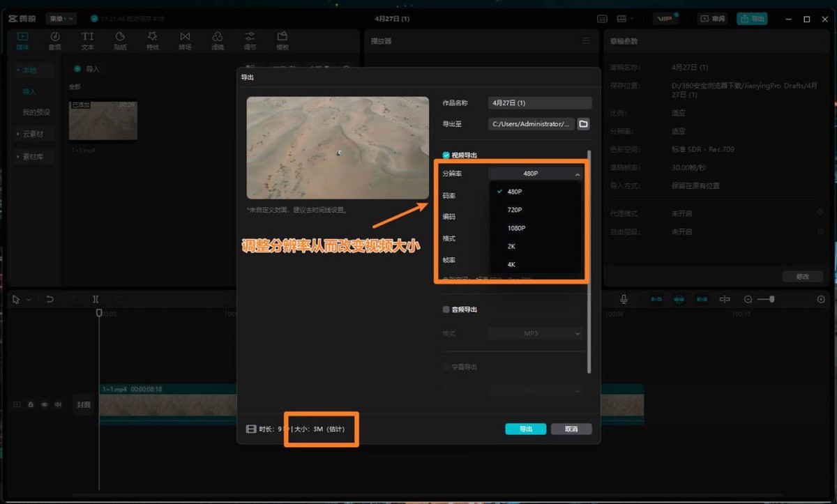This screenshot has height=504, width=837.
Task: Open the pointer tool dropdown arrow
Action: point(29,300)
